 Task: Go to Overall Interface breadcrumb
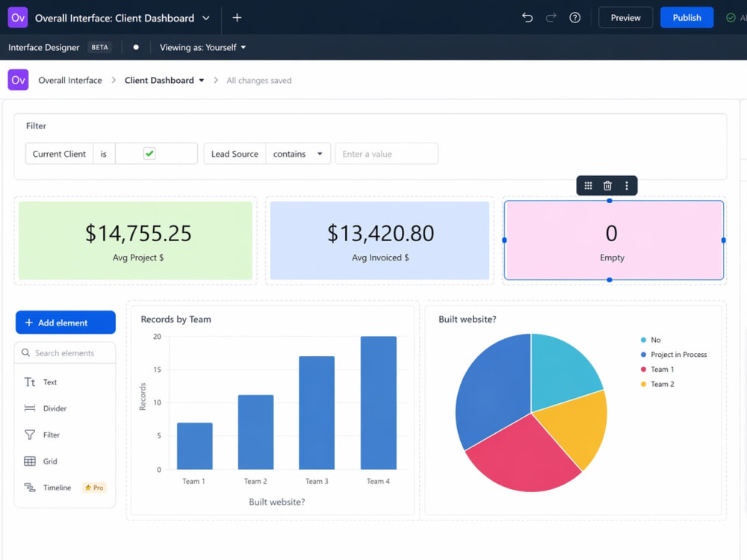pyautogui.click(x=70, y=81)
